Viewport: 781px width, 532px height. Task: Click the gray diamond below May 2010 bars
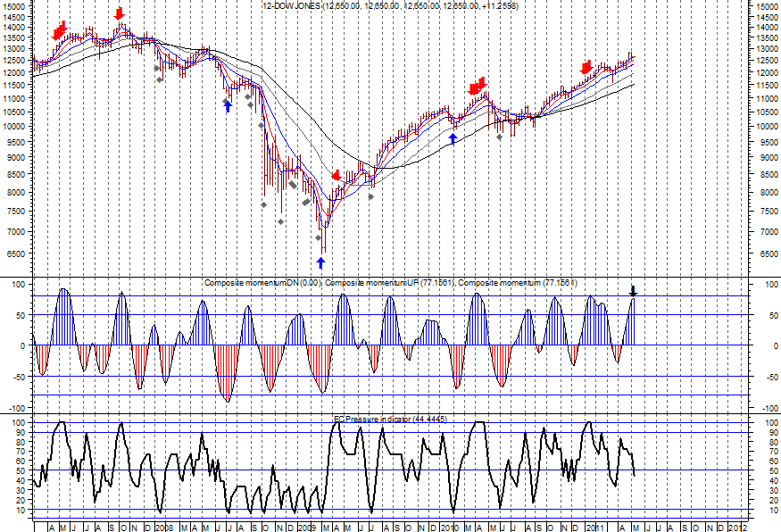pyautogui.click(x=500, y=137)
